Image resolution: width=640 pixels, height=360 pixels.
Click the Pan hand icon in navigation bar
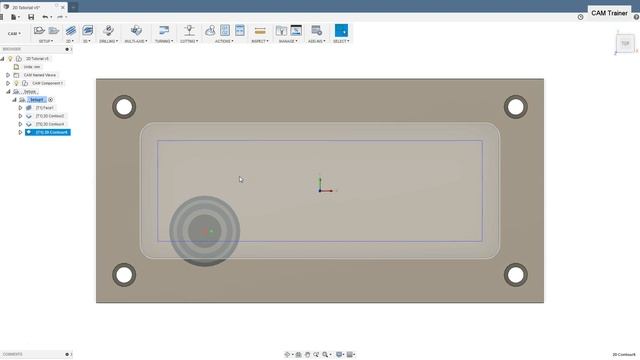pyautogui.click(x=307, y=354)
